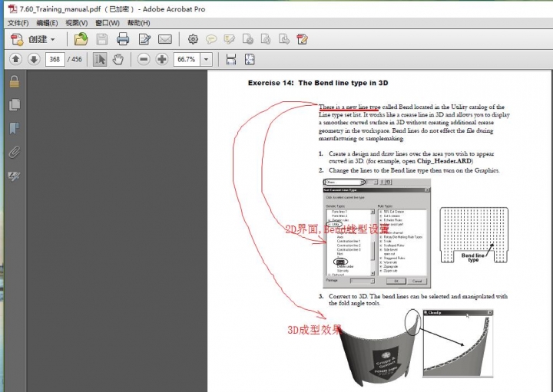Viewport: 553px width, 392px height.
Task: Select the Hand pan tool
Action: pos(118,59)
